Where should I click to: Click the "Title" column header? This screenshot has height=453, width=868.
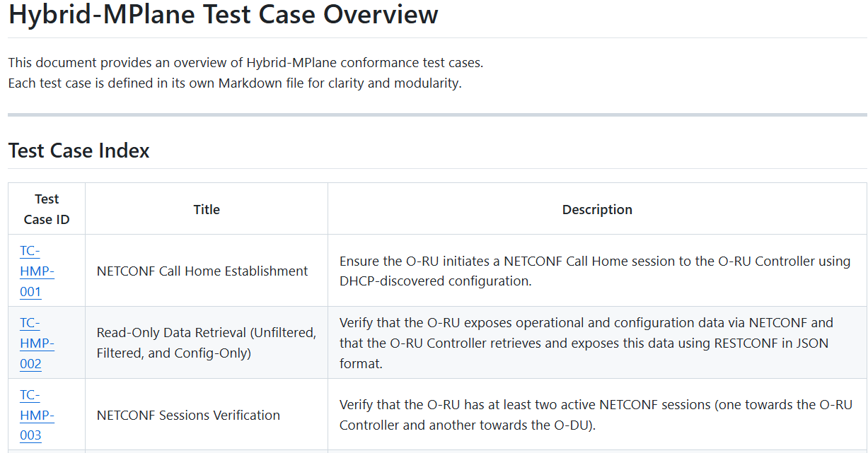point(207,209)
